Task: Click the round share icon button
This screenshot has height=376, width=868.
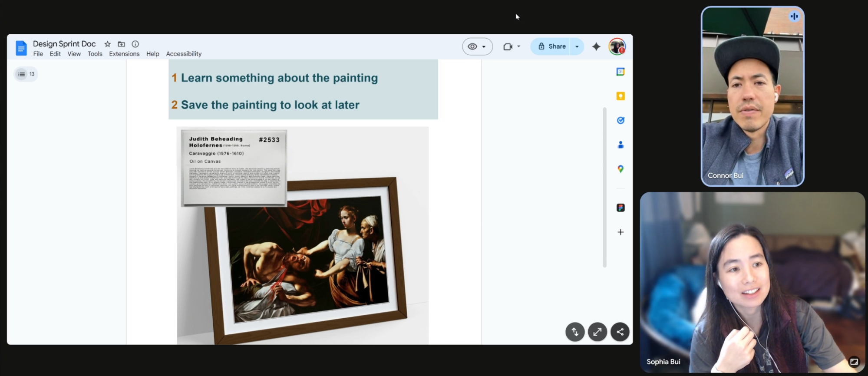Action: pyautogui.click(x=620, y=332)
